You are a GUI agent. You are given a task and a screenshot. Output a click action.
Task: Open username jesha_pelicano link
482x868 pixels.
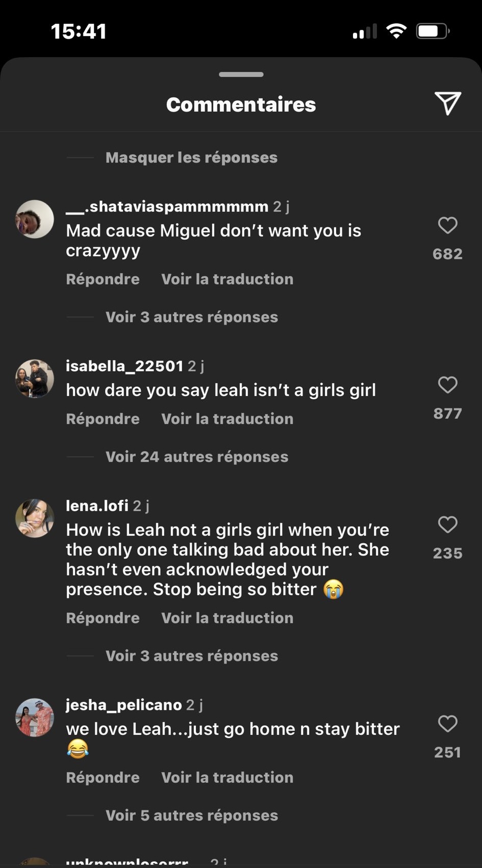(124, 705)
